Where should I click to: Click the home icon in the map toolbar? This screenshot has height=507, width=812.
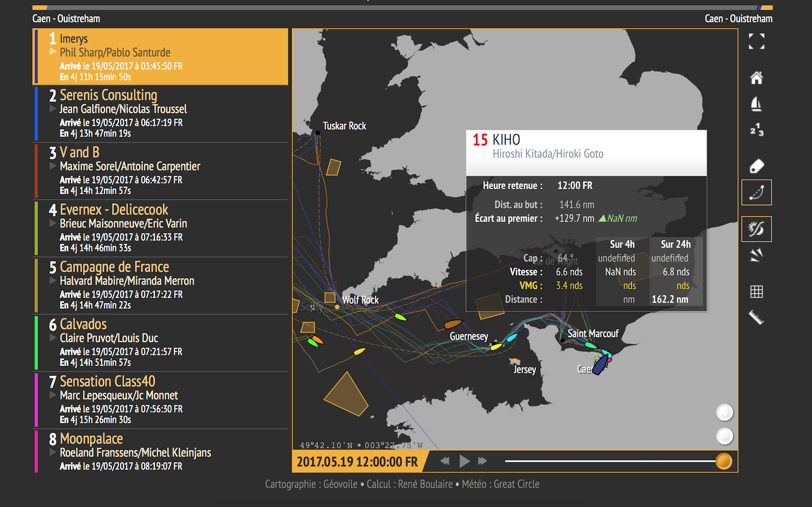point(756,77)
